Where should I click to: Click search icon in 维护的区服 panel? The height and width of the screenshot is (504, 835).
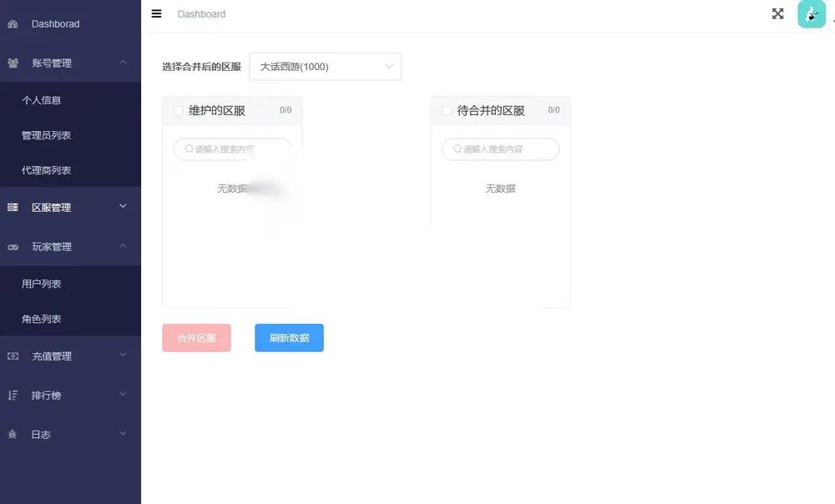coord(189,149)
